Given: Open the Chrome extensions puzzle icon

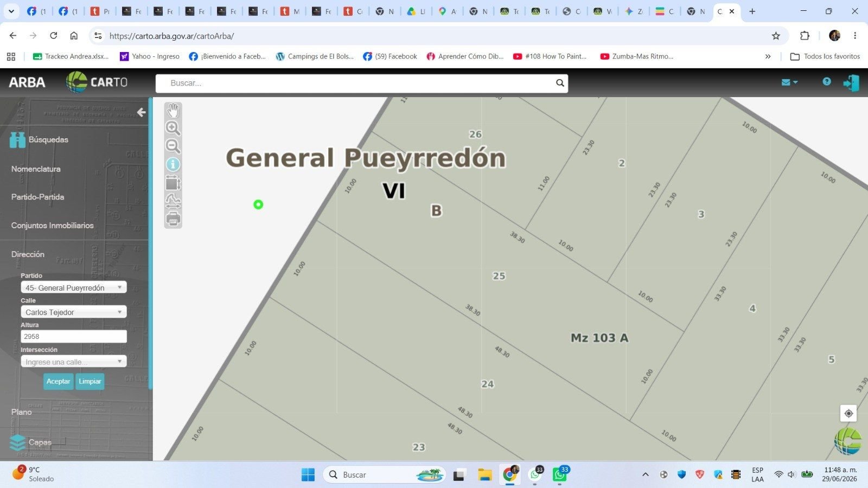Looking at the screenshot, I should [x=805, y=36].
